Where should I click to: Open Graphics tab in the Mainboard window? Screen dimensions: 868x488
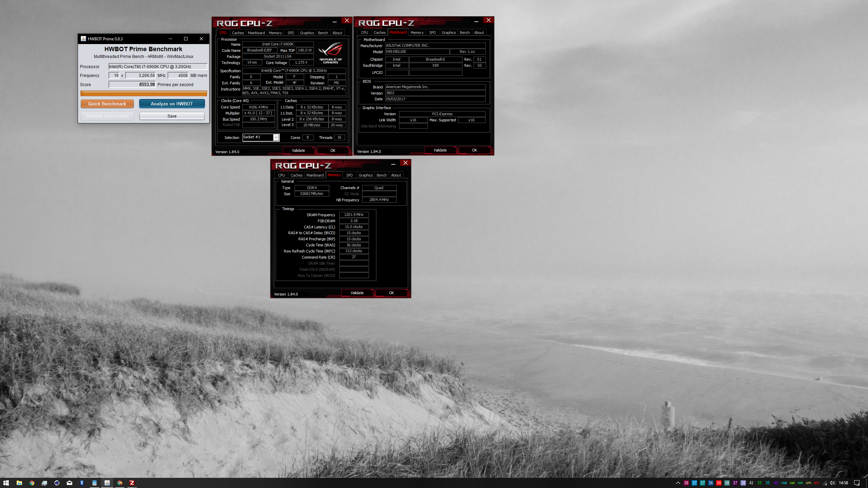coord(449,33)
